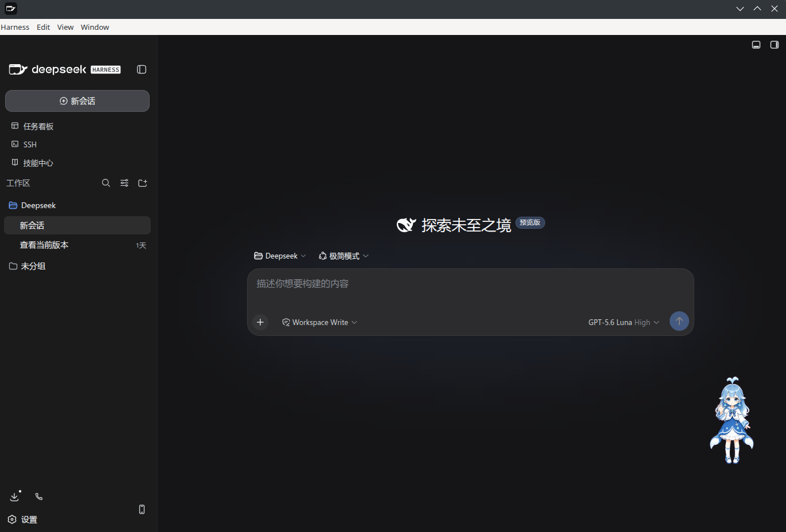
Task: Open the Edit menu
Action: 44,27
